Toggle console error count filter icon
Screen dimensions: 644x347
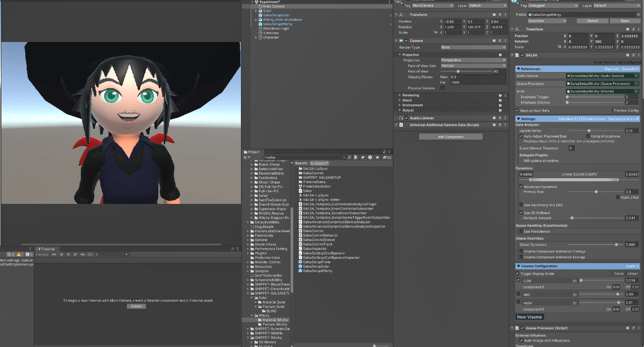tap(30, 255)
